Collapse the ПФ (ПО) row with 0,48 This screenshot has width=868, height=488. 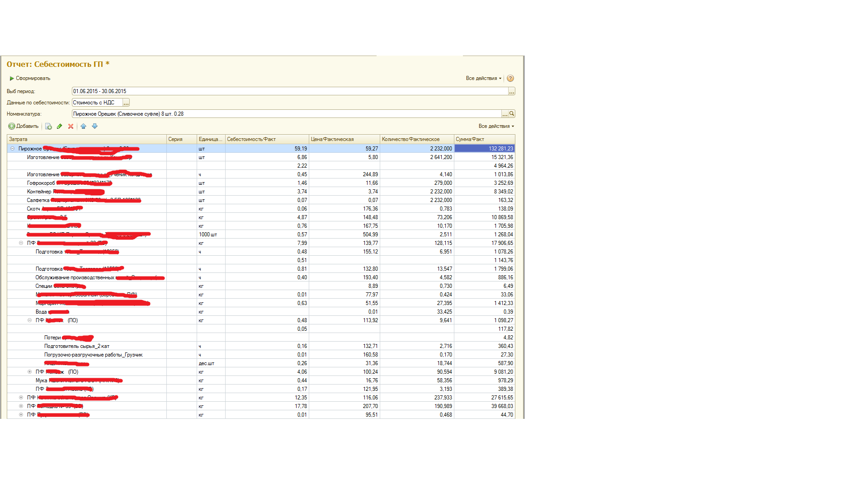(x=29, y=320)
